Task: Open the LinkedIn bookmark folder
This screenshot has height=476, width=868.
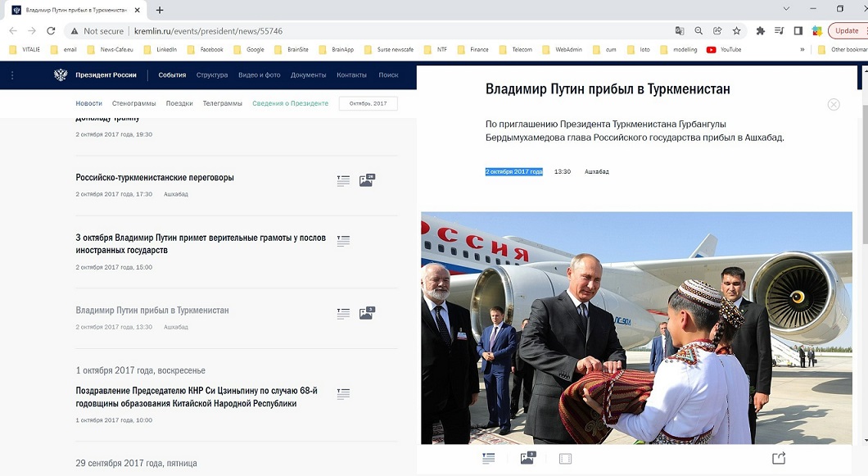Action: (160, 49)
